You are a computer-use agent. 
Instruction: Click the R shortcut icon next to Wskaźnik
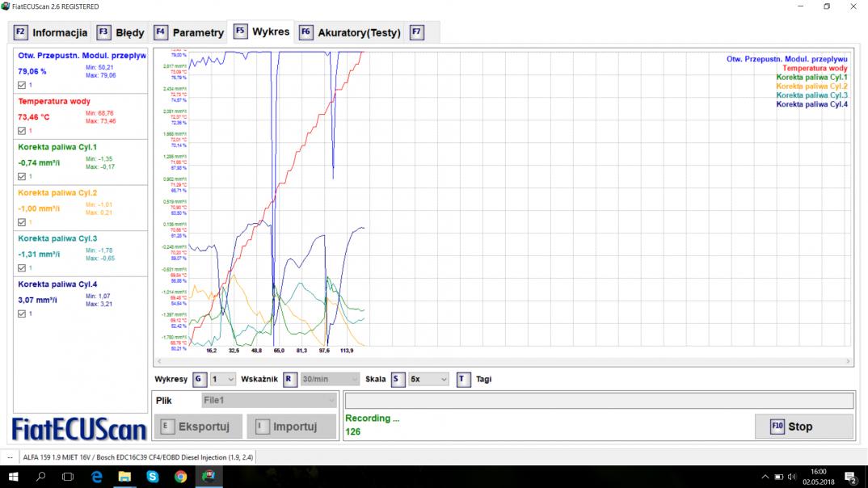point(289,379)
